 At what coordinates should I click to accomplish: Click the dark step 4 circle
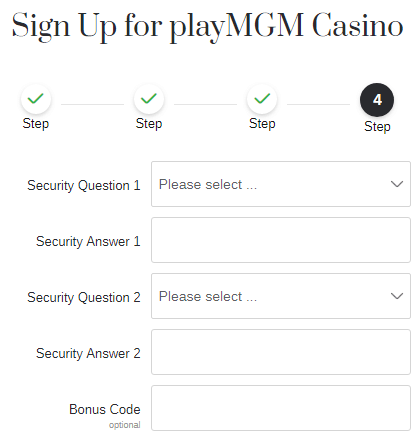pyautogui.click(x=377, y=100)
